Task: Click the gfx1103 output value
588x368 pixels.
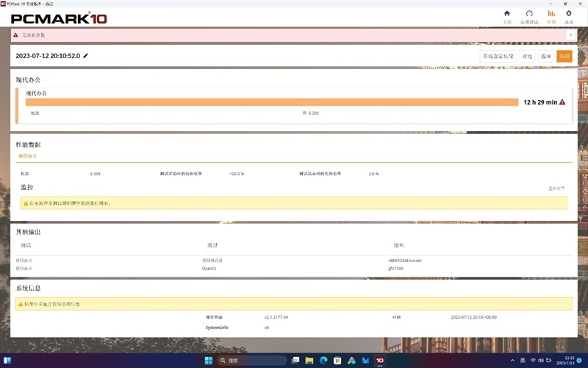Action: (x=395, y=269)
